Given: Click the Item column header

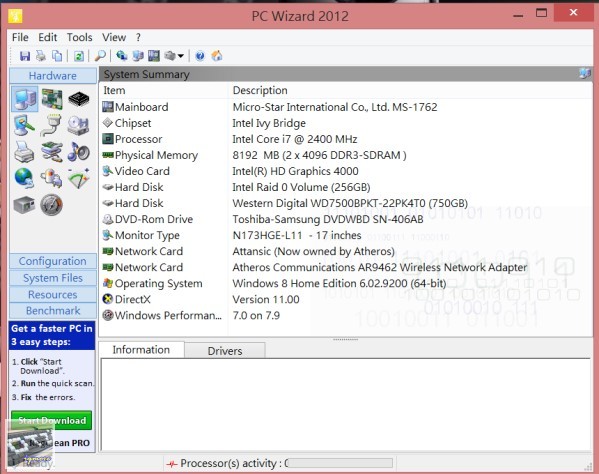Looking at the screenshot, I should tap(164, 91).
